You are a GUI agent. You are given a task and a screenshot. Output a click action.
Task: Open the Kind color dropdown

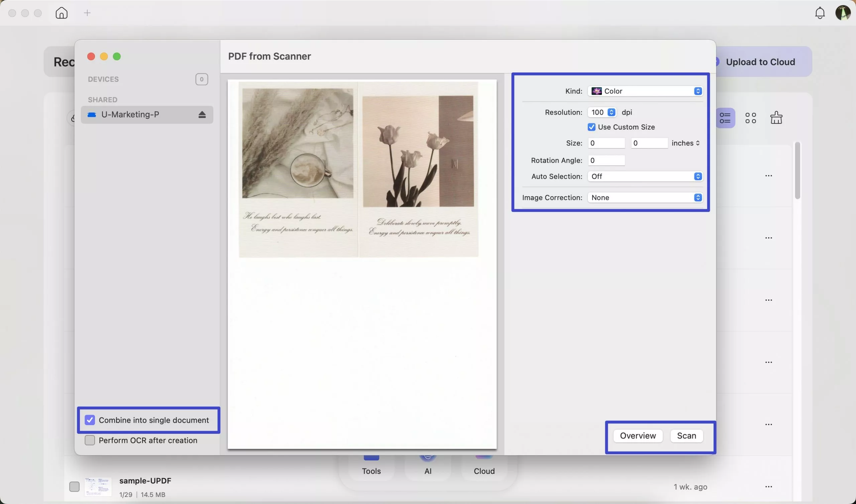click(645, 91)
